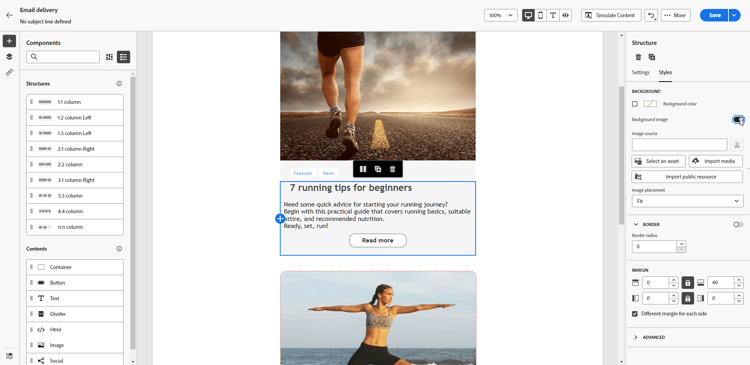Switch components to grid view
The width and height of the screenshot is (750, 365).
tap(110, 57)
